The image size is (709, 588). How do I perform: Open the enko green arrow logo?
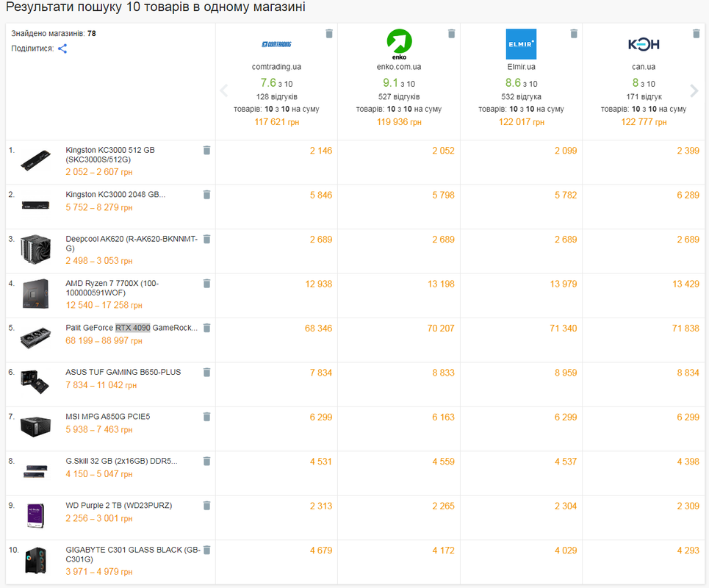[x=399, y=44]
